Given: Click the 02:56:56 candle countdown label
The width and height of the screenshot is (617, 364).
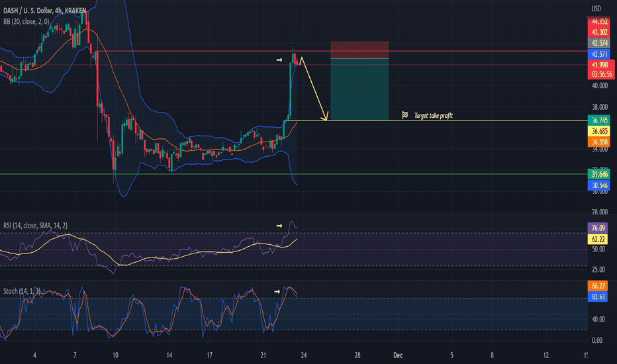Looking at the screenshot, I should click(x=600, y=74).
